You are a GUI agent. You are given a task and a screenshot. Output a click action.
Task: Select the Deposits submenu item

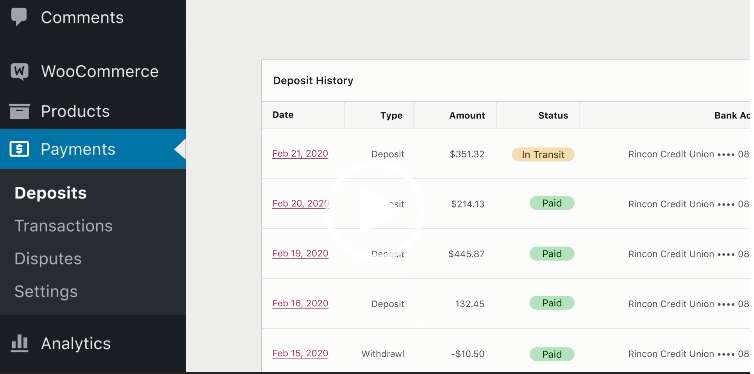pos(50,193)
